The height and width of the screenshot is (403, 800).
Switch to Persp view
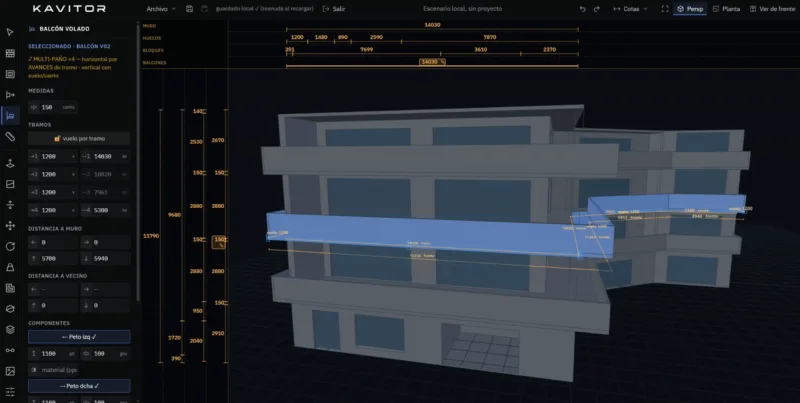tap(690, 9)
